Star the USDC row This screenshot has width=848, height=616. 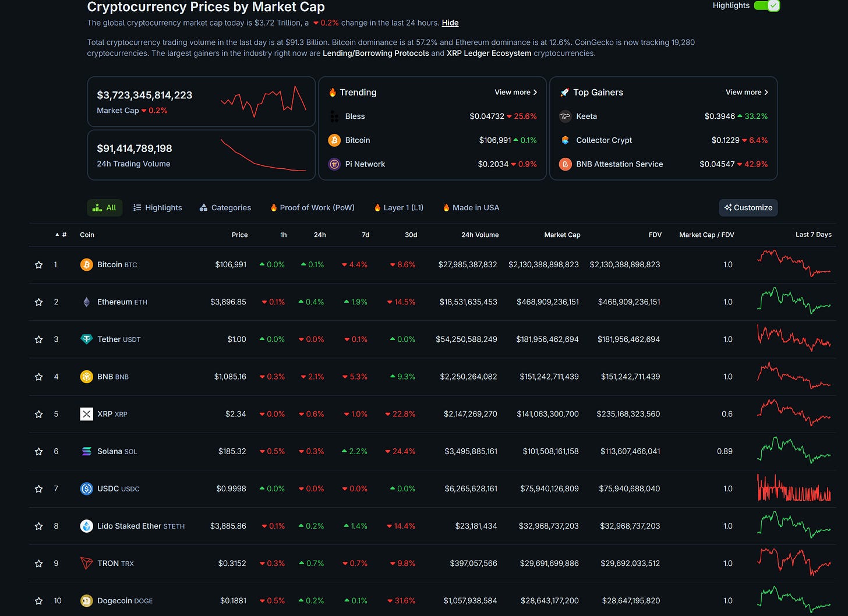[39, 488]
